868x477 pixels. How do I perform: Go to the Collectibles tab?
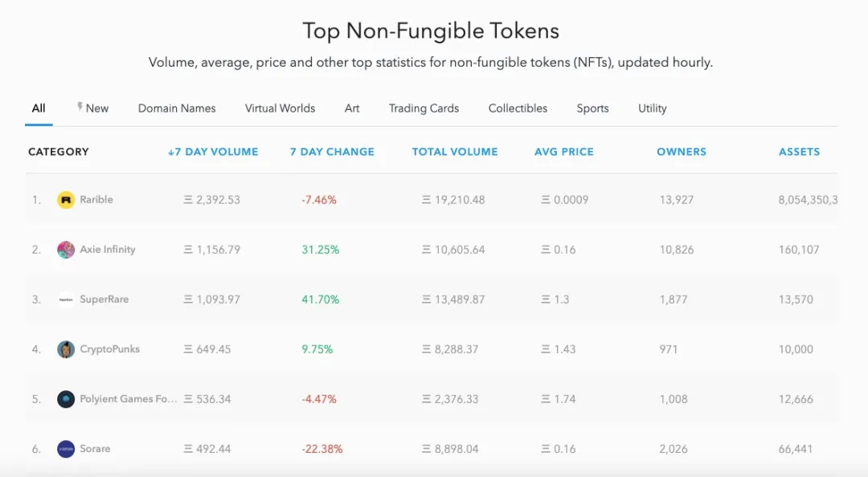click(518, 108)
